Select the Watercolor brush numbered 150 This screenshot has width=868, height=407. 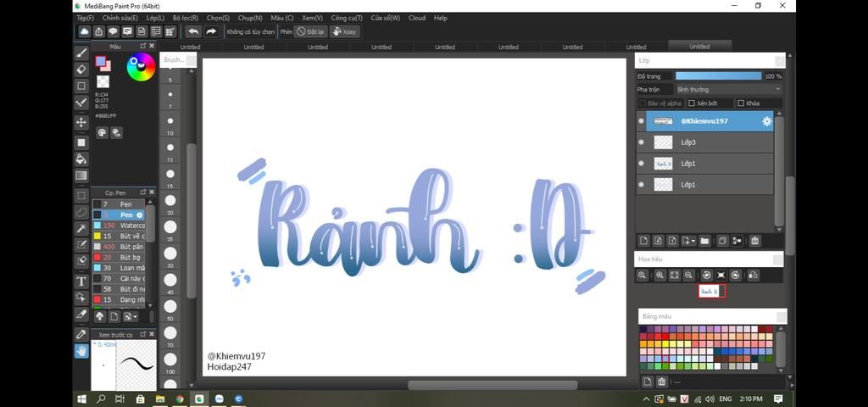click(x=119, y=226)
